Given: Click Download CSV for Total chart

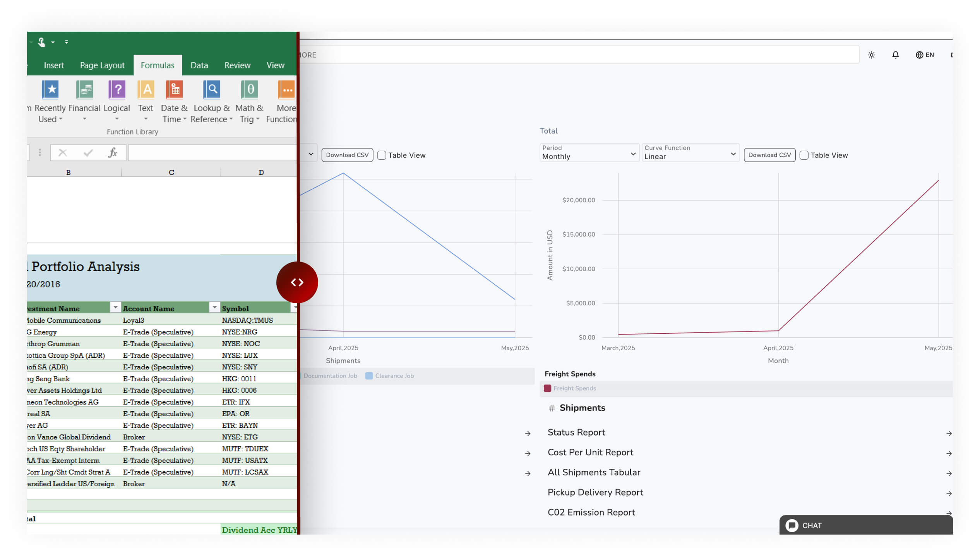Looking at the screenshot, I should tap(769, 155).
